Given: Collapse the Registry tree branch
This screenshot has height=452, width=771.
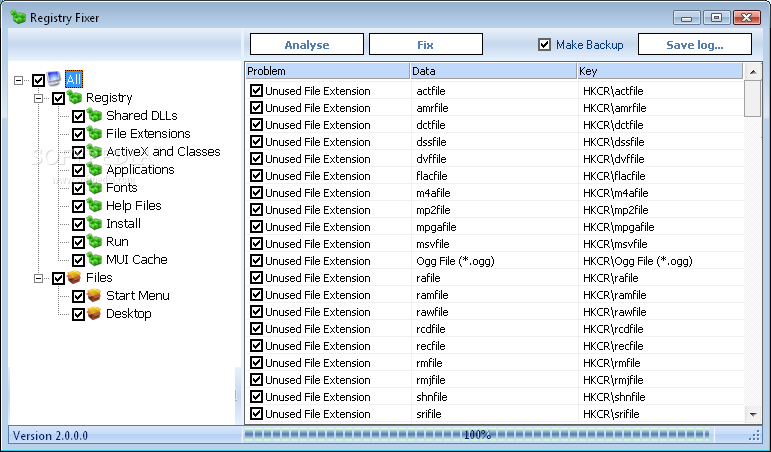Looking at the screenshot, I should click(38, 98).
